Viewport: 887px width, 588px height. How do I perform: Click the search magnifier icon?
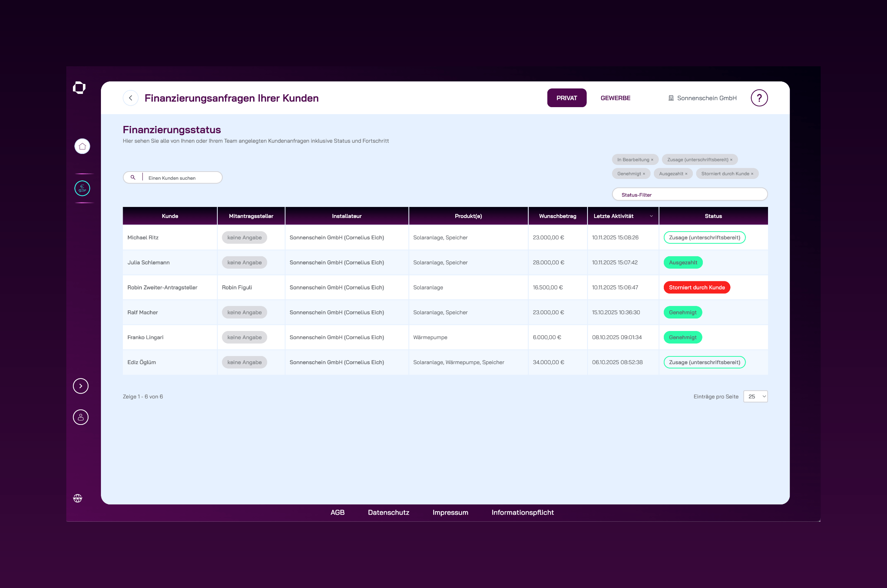(x=133, y=177)
